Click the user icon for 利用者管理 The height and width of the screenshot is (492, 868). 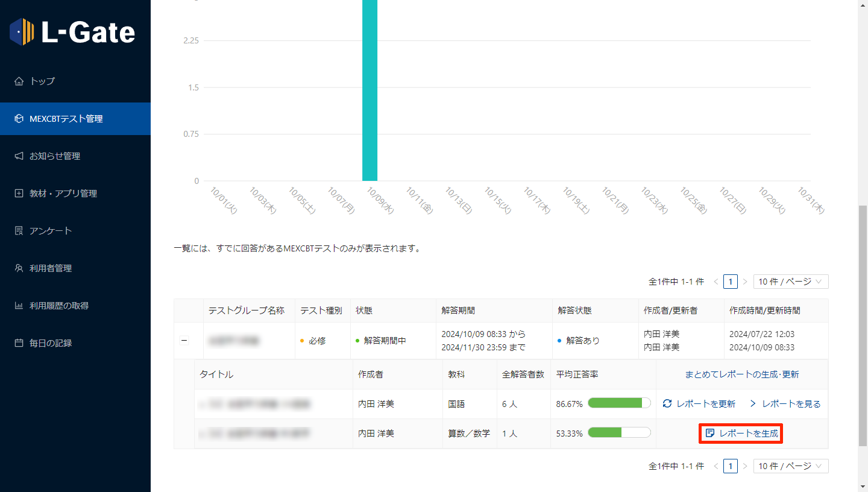coord(19,268)
